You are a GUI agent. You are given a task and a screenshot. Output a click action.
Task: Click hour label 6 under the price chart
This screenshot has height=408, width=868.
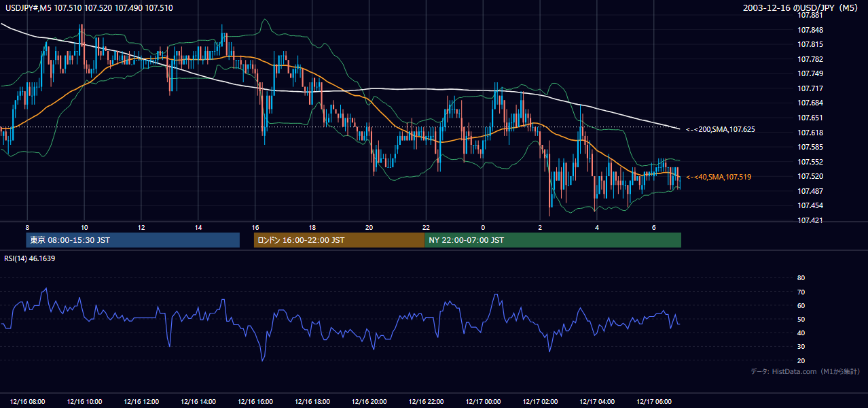[x=653, y=227]
